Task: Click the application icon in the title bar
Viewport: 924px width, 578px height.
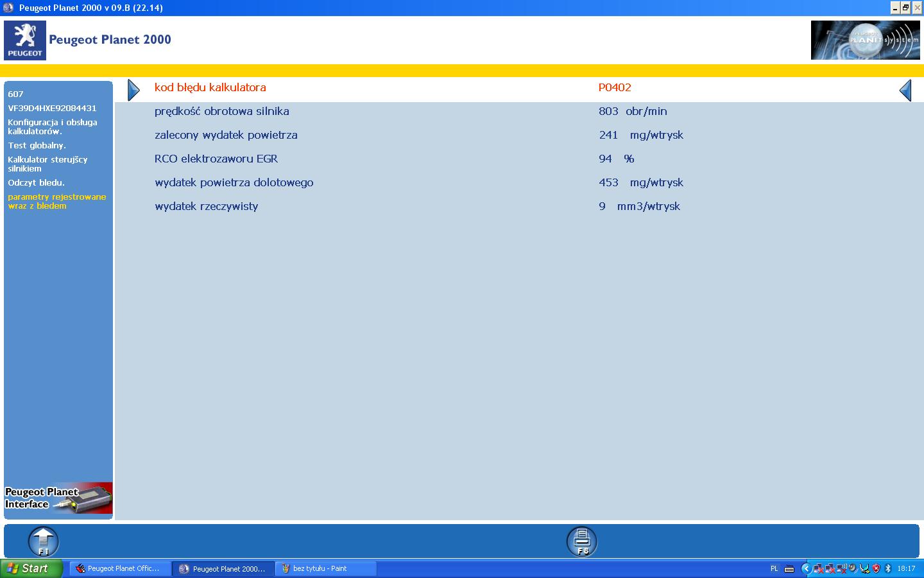Action: (8, 8)
